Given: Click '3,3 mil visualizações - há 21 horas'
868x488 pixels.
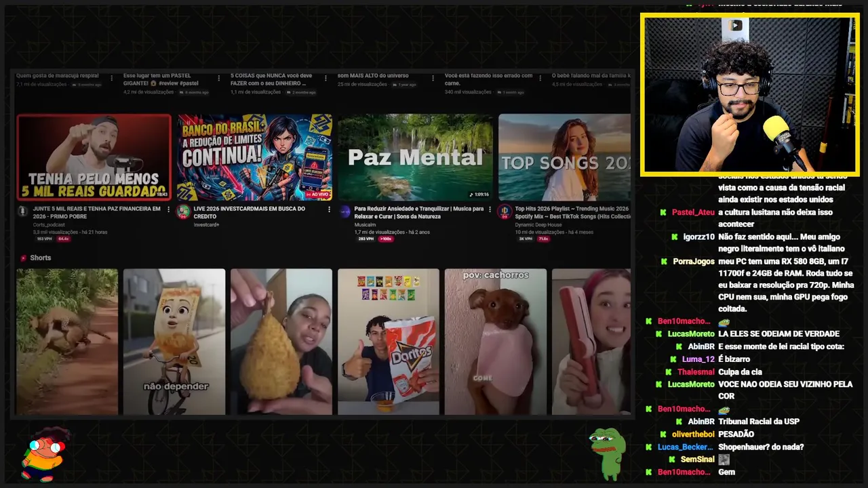Looking at the screenshot, I should pos(70,232).
